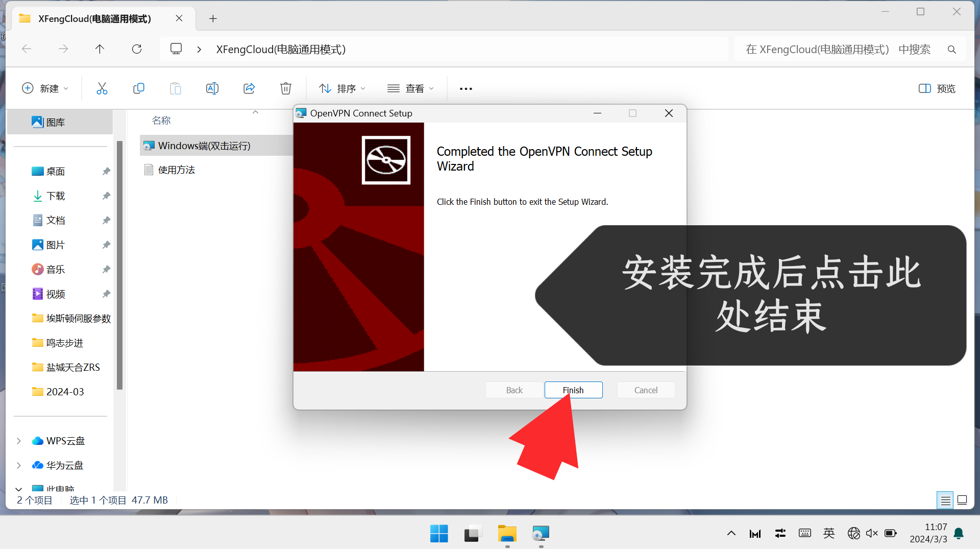Click the Share icon in Explorer toolbar
The width and height of the screenshot is (980, 549).
pyautogui.click(x=249, y=88)
